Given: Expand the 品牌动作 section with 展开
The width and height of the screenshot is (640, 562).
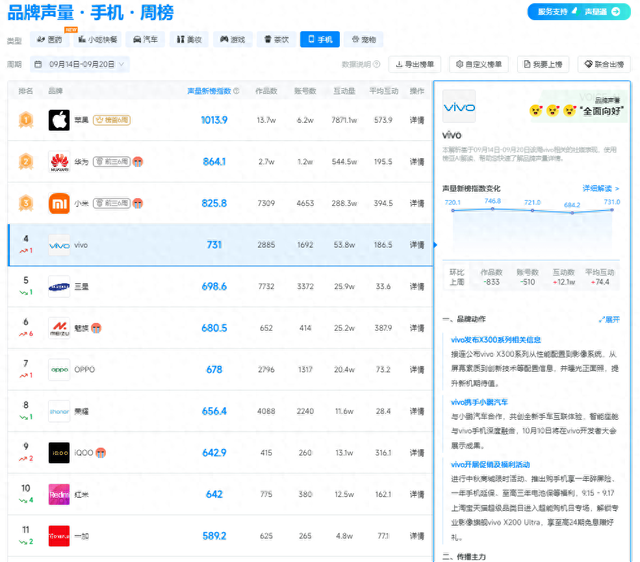Looking at the screenshot, I should pyautogui.click(x=609, y=320).
